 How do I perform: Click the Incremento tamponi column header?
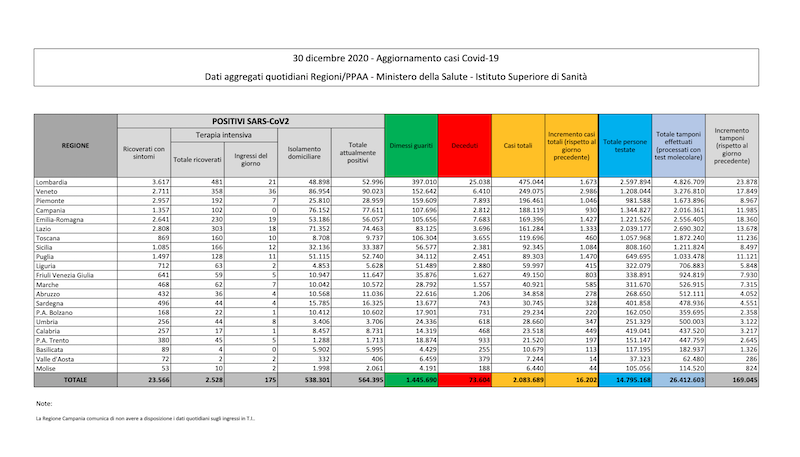click(733, 145)
